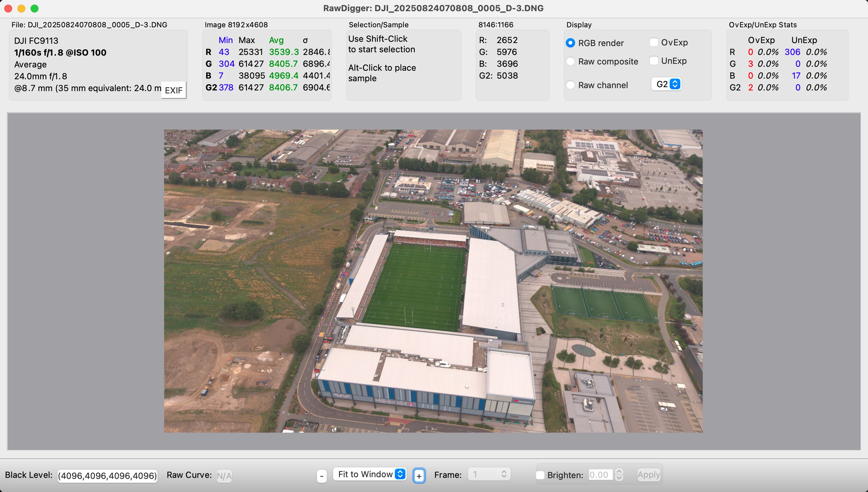Open the EXIF info button
868x492 pixels.
[x=174, y=90]
